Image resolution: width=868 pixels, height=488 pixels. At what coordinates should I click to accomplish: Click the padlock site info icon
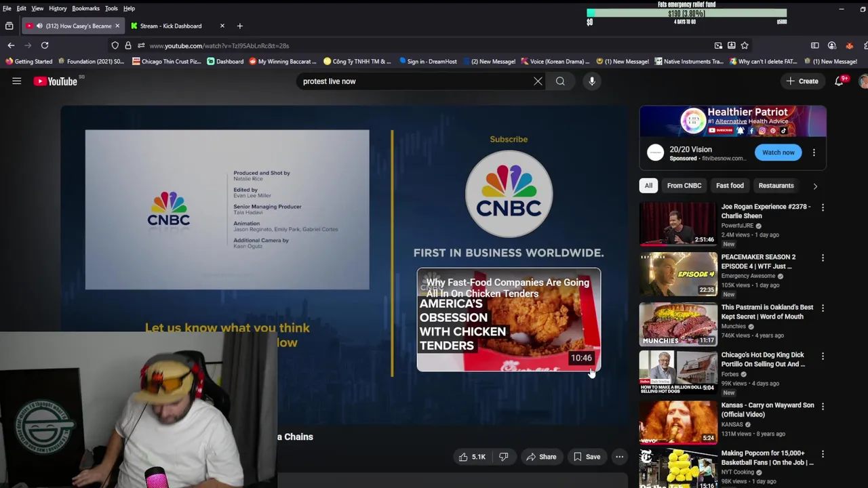pos(127,45)
